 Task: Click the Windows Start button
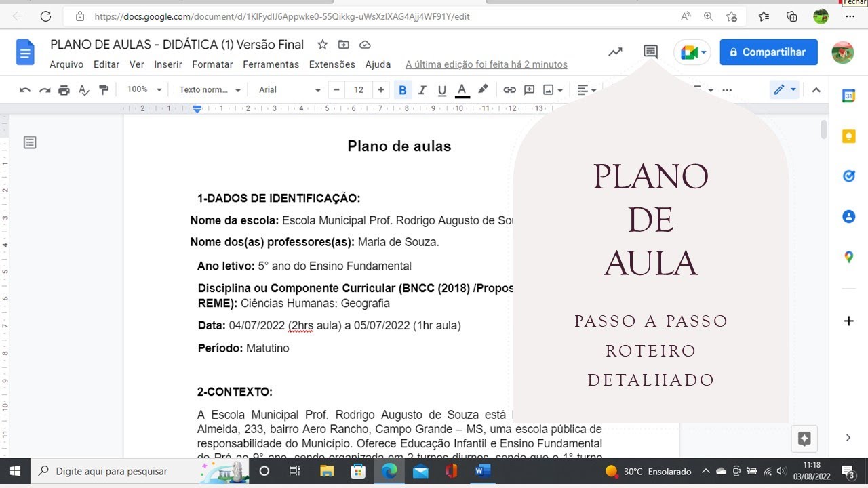[15, 471]
